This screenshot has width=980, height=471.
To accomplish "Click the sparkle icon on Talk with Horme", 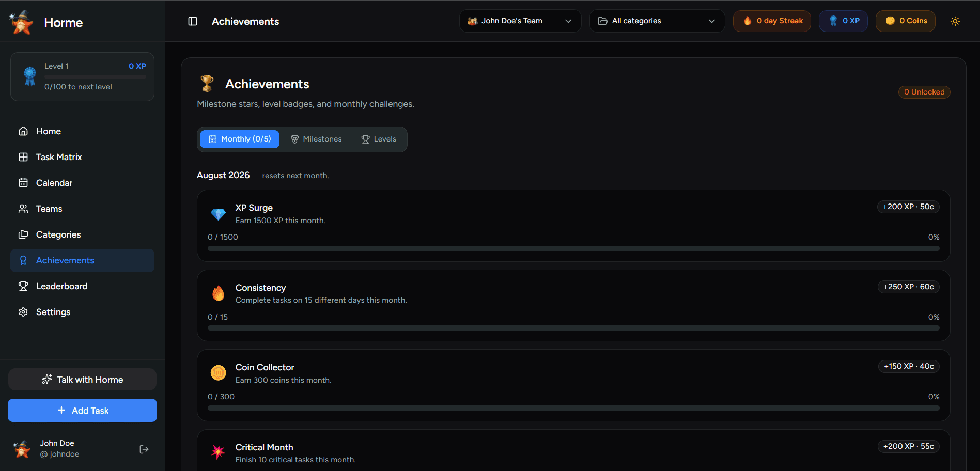I will coord(47,380).
